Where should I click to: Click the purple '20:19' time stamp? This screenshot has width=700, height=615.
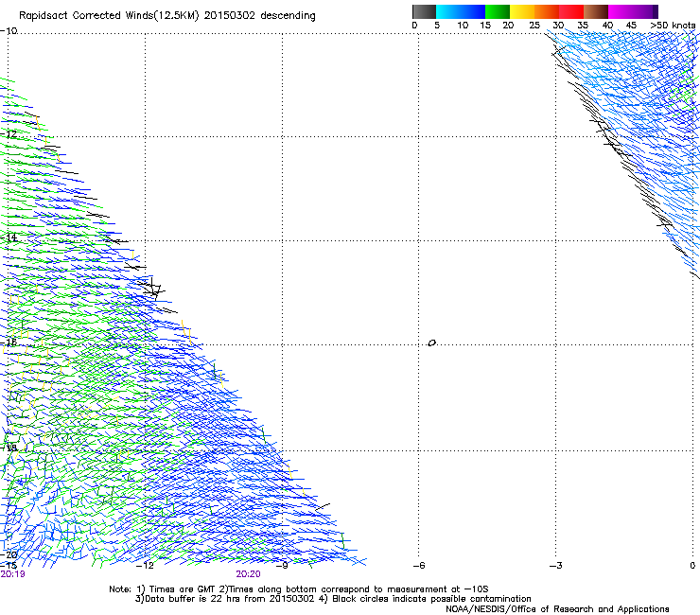point(12,574)
